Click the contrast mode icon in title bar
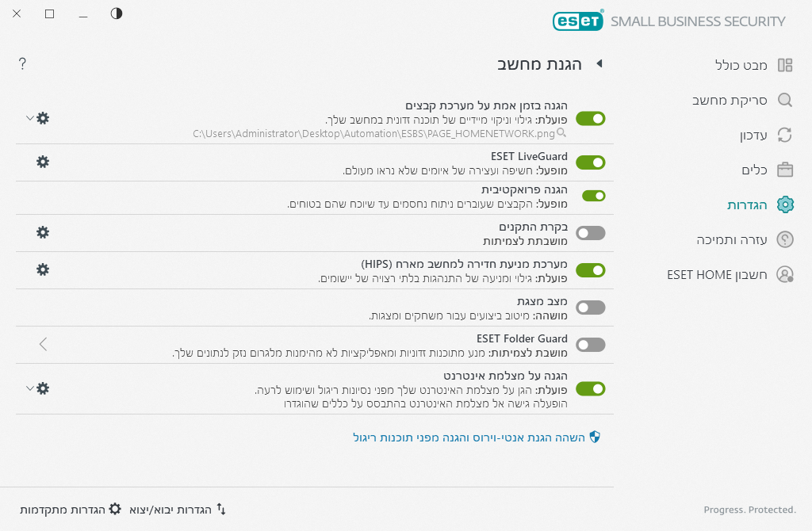This screenshot has width=812, height=531. click(x=117, y=13)
